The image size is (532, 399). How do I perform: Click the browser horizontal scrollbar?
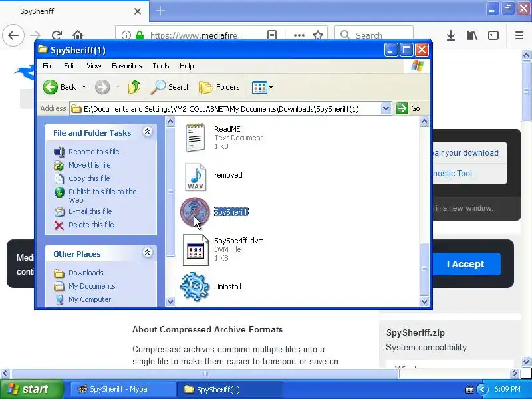tap(205, 373)
